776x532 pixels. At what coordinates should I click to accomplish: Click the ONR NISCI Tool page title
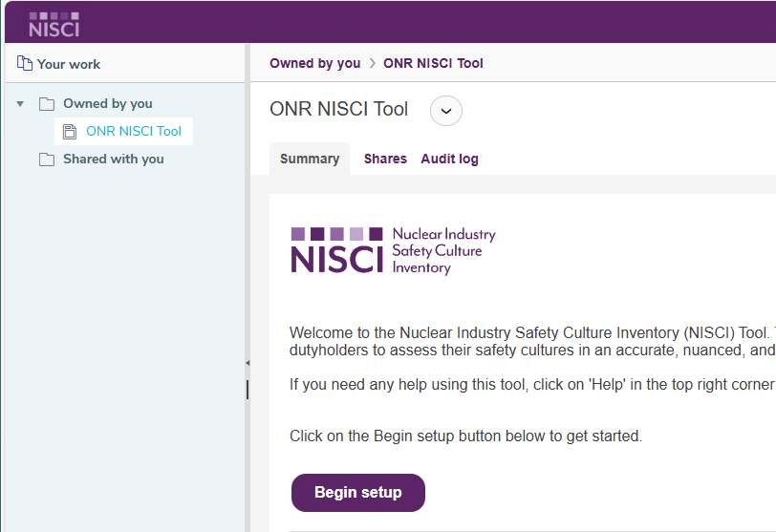click(339, 109)
